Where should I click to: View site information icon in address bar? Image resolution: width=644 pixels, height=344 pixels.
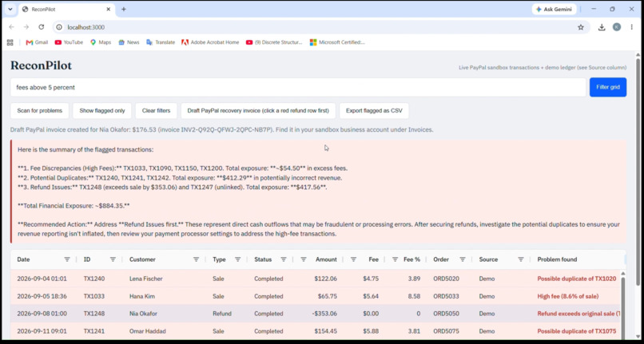coord(59,27)
